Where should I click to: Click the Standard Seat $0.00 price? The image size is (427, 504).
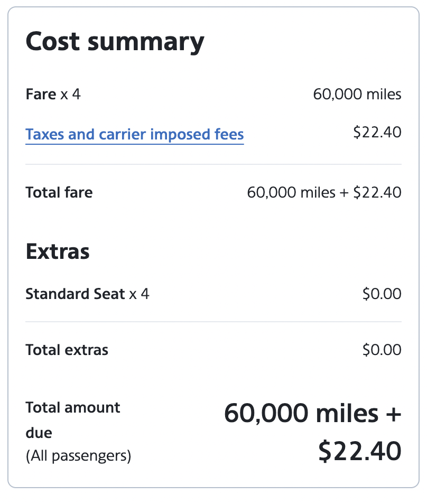(x=382, y=294)
